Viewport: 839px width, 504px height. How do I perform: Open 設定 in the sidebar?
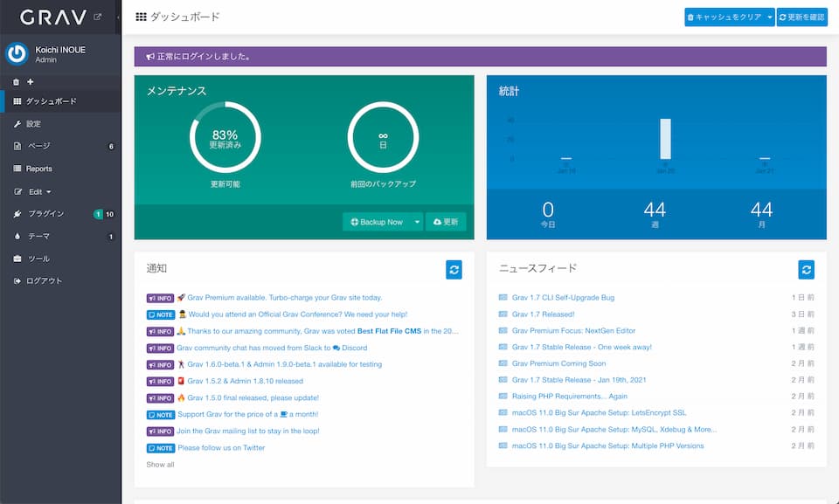tap(33, 124)
